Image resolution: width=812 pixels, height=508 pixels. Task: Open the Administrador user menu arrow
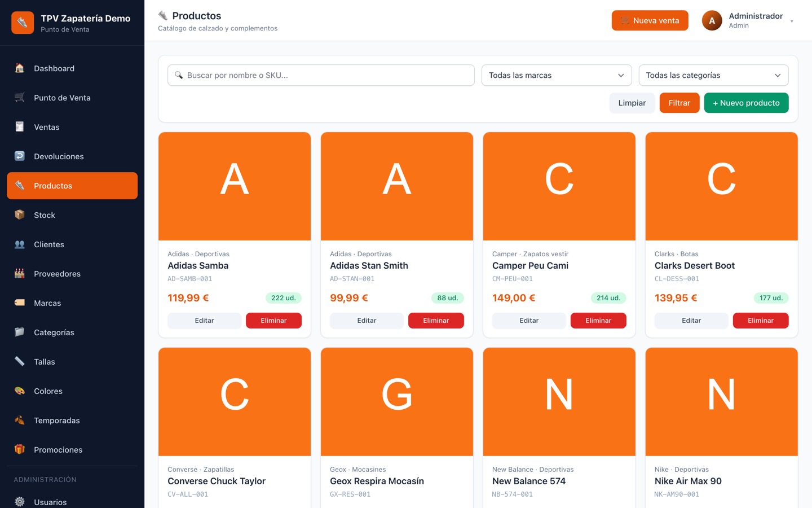coord(792,21)
